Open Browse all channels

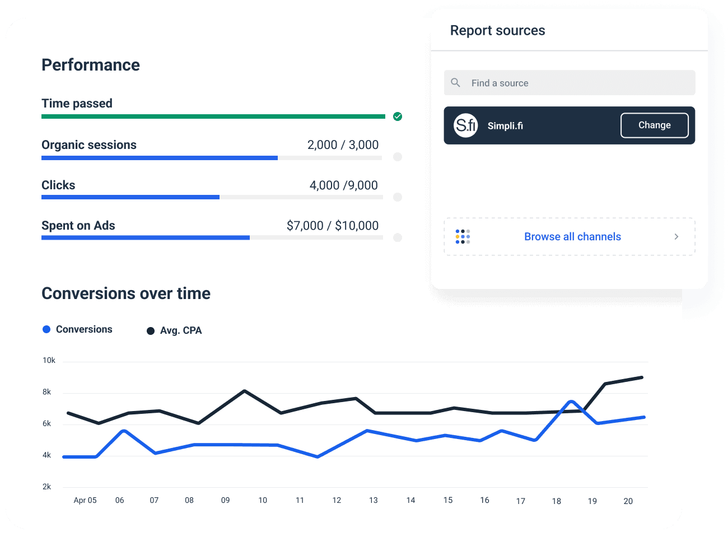click(x=572, y=236)
